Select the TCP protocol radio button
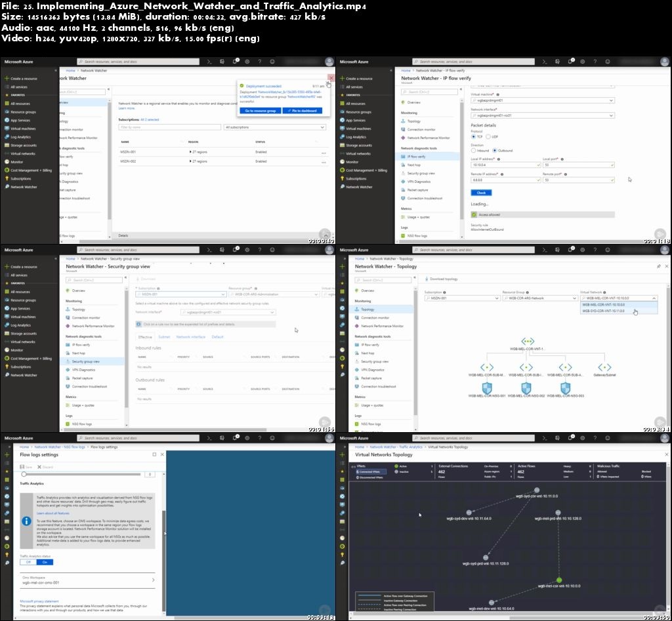This screenshot has width=672, height=621. (474, 136)
